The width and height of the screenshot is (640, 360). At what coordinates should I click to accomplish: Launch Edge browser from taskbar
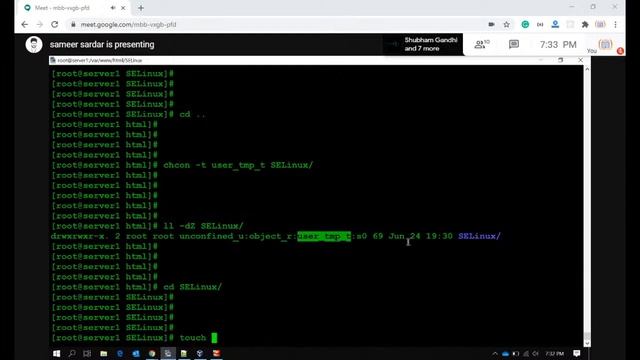point(120,353)
